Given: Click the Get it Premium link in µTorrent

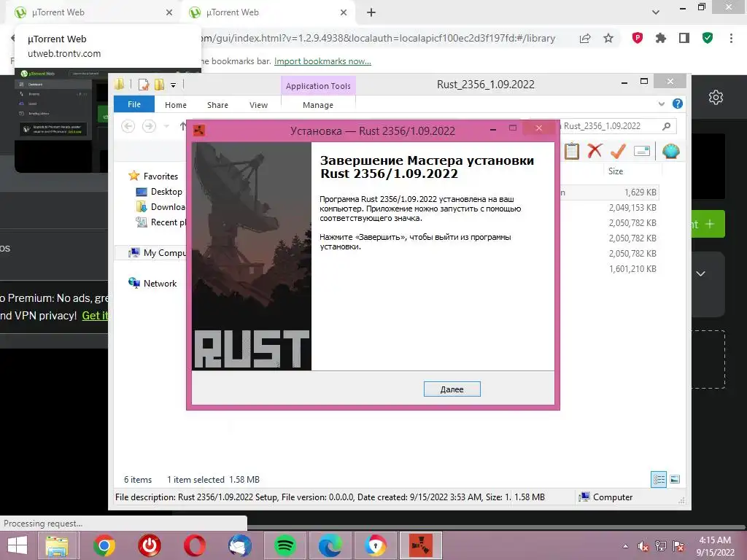Looking at the screenshot, I should (x=96, y=315).
